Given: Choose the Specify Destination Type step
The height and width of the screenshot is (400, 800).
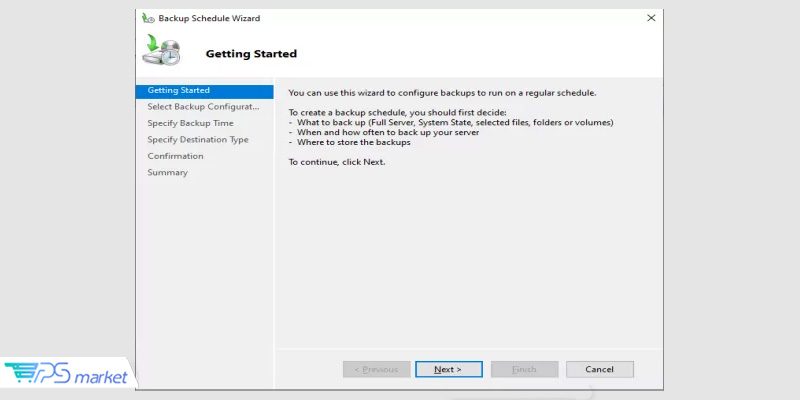Looking at the screenshot, I should coord(198,140).
